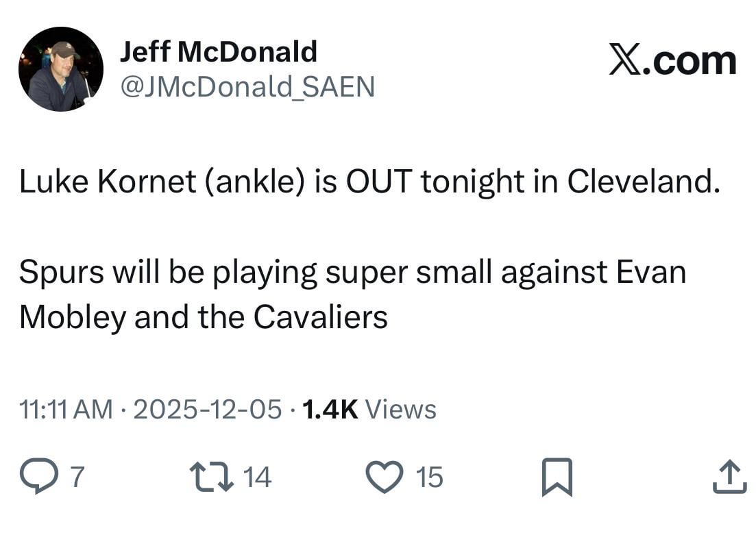Click the X.com logo
Image resolution: width=756 pixels, height=537 pixels.
(672, 60)
